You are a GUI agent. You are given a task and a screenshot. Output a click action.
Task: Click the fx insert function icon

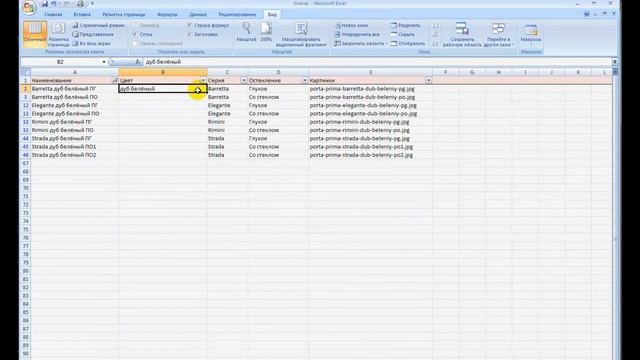(138, 62)
